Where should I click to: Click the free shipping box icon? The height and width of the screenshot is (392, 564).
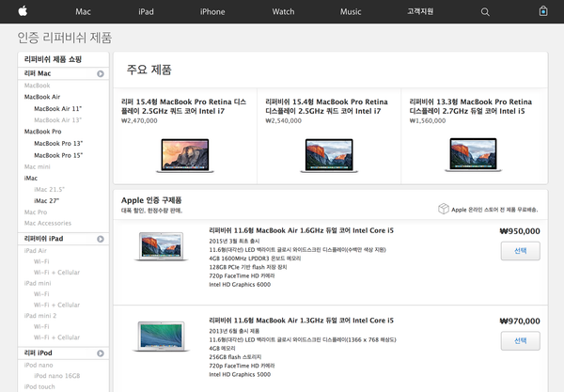(x=443, y=209)
